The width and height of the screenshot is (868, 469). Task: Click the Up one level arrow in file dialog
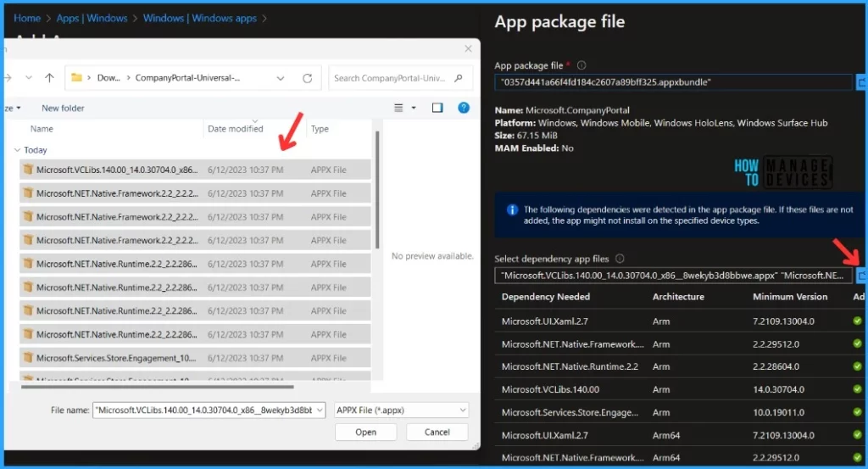49,78
